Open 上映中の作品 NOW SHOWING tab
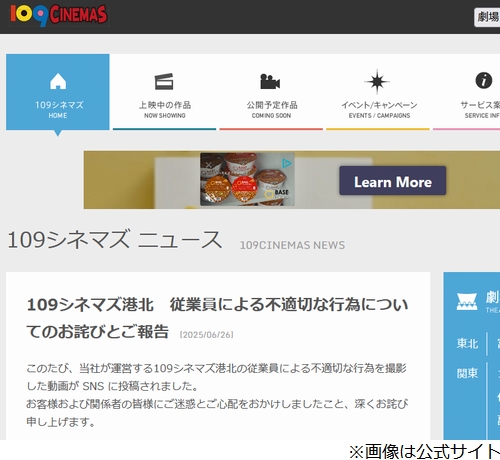Screen dimensions: 500x460 [x=164, y=92]
